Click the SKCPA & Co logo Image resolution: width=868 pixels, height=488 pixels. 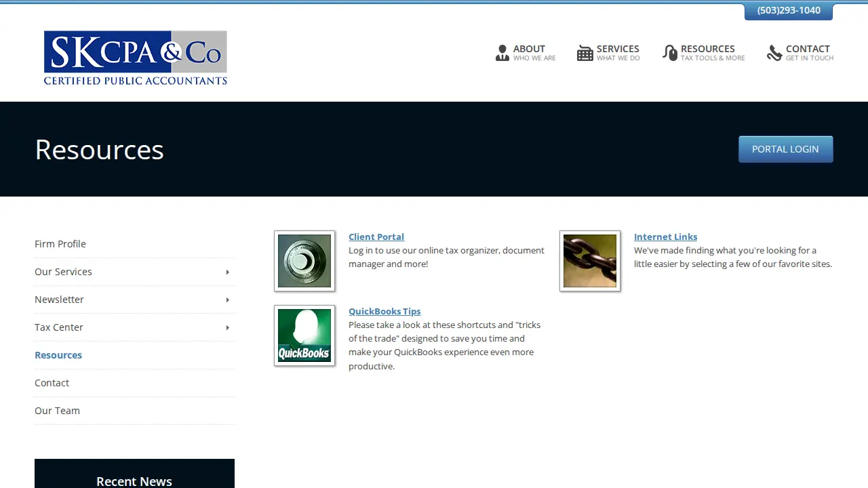(136, 58)
